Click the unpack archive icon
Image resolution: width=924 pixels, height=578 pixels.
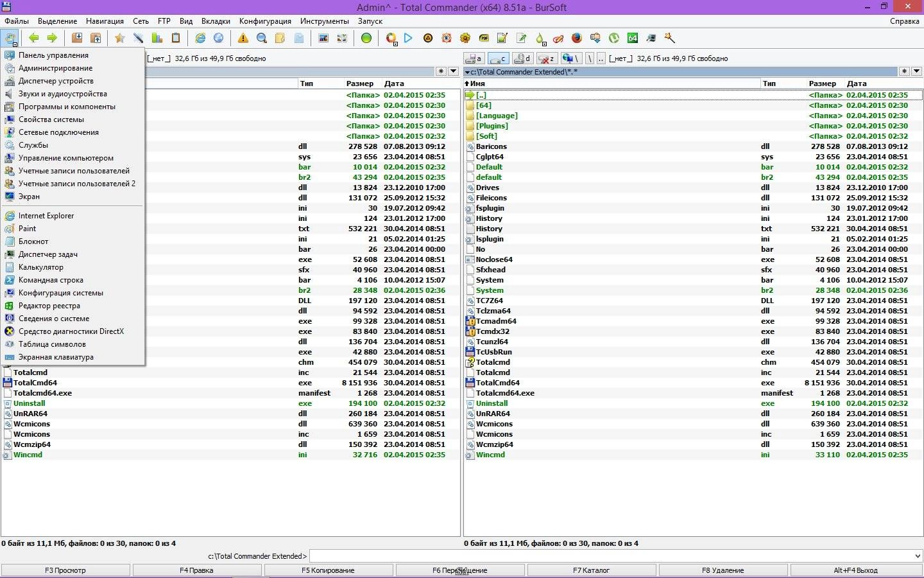pyautogui.click(x=95, y=39)
